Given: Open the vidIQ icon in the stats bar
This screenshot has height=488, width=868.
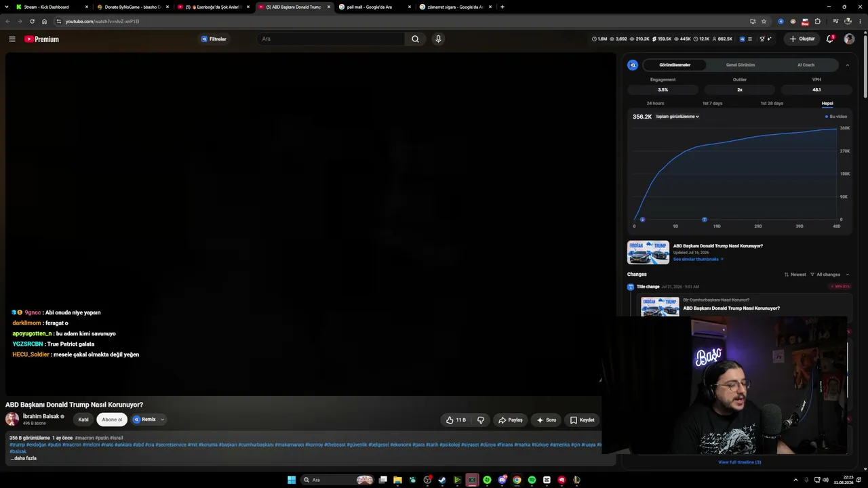Looking at the screenshot, I should click(x=742, y=39).
